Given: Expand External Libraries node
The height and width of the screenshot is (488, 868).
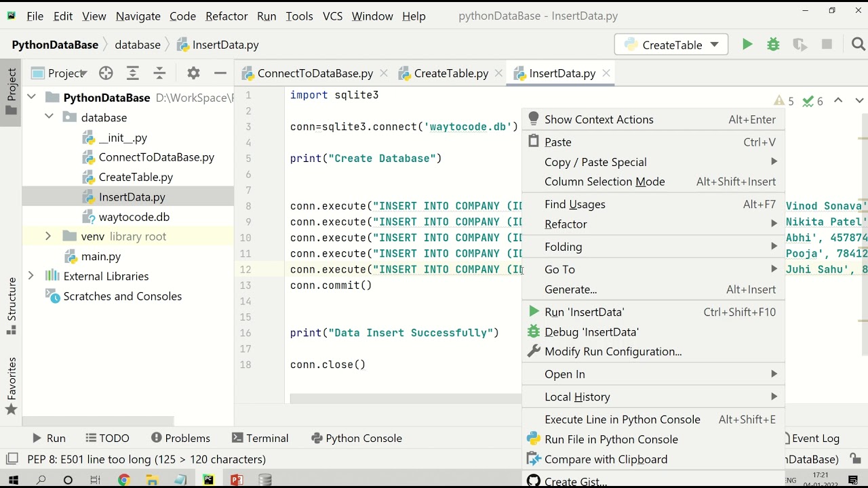Looking at the screenshot, I should pyautogui.click(x=31, y=276).
